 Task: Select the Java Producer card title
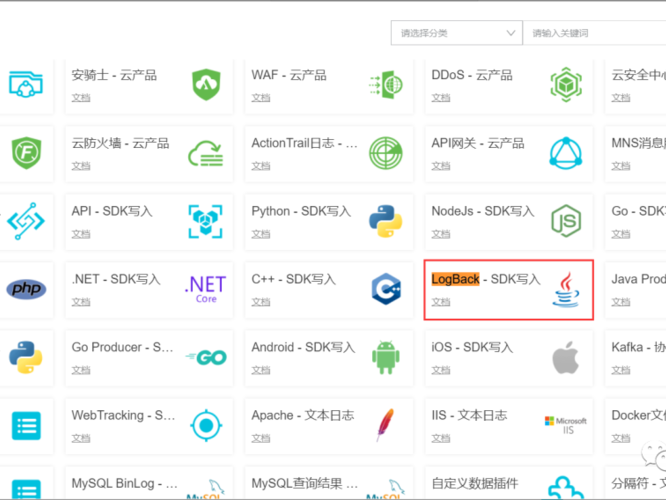click(x=638, y=279)
